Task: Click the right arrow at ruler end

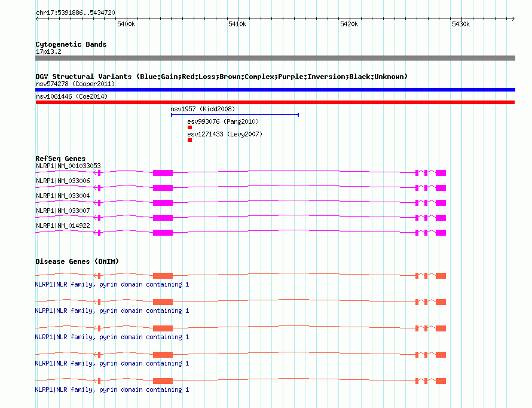Action: pos(513,19)
